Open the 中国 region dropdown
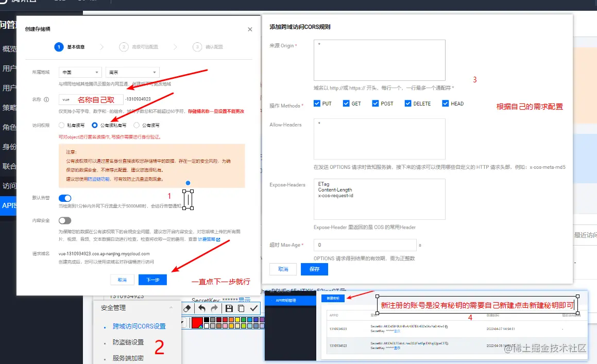597x364 pixels. pos(80,73)
